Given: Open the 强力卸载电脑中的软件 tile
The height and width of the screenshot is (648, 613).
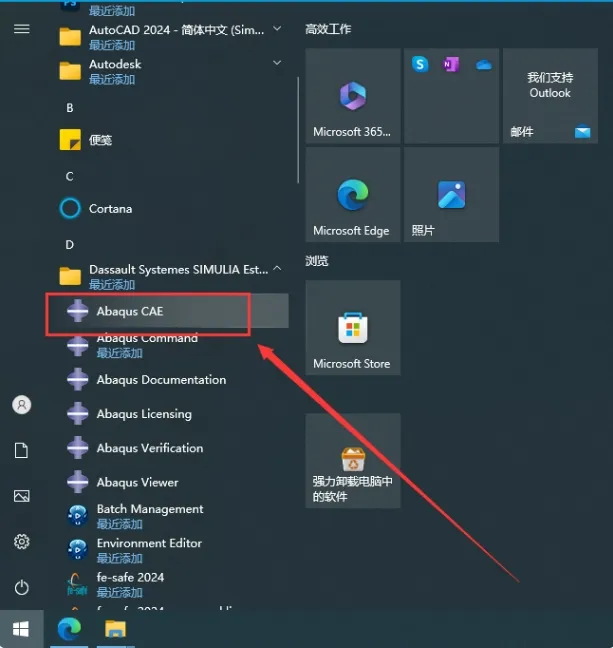Looking at the screenshot, I should click(353, 461).
